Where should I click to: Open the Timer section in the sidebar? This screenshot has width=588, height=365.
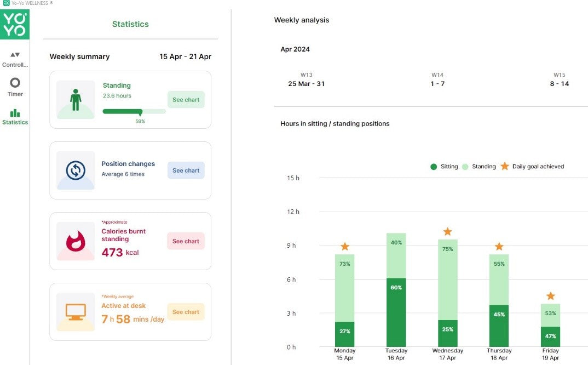(x=15, y=87)
